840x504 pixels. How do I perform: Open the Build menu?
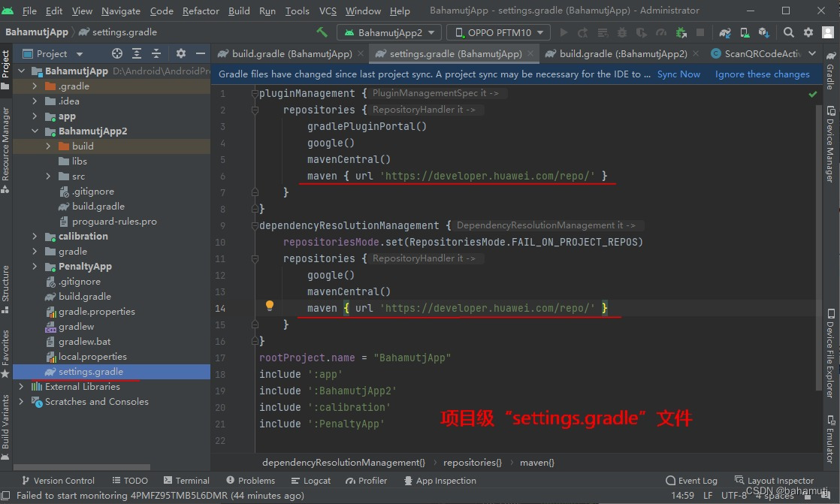coord(239,11)
